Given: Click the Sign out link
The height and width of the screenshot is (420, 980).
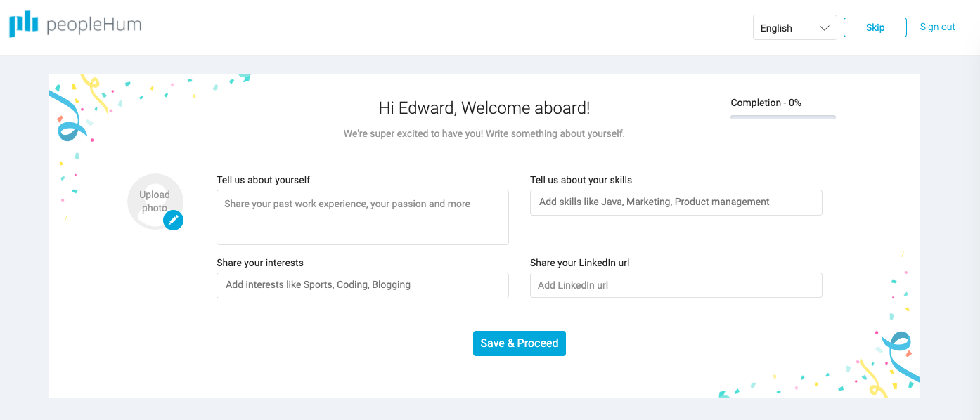Looking at the screenshot, I should 937,27.
